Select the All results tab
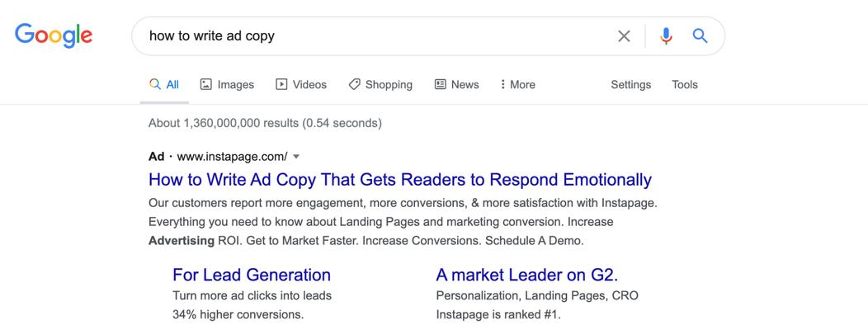 164,84
